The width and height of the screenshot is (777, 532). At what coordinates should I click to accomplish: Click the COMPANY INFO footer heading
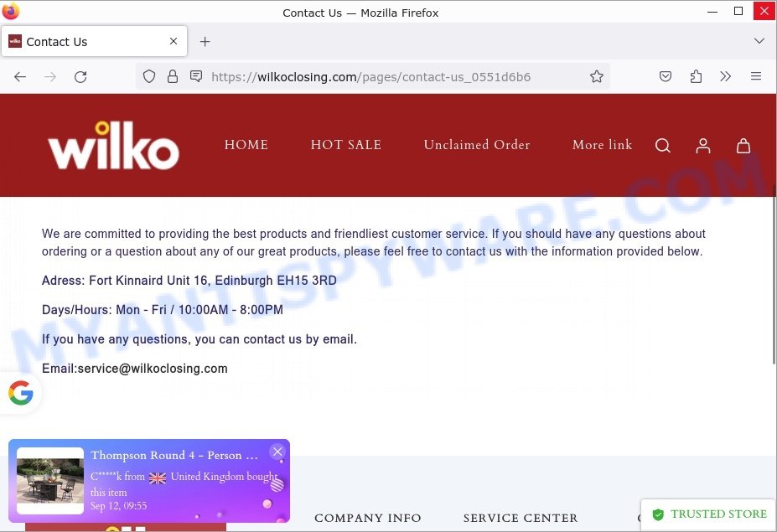coord(368,518)
